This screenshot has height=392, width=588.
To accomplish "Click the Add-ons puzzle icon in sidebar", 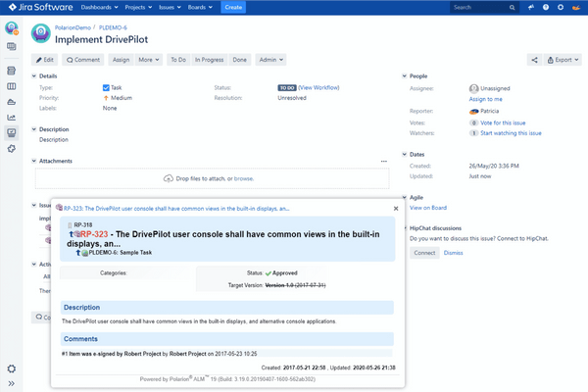I will point(12,148).
